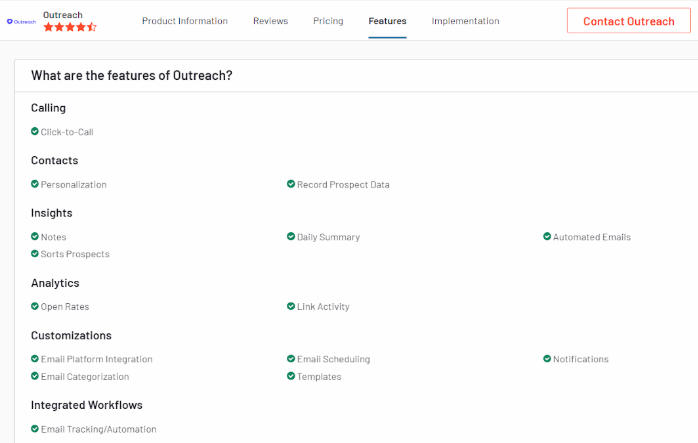Screen dimensions: 698x443
Task: Click the checkmark icon beside Record Prospect Data
Action: (x=291, y=183)
